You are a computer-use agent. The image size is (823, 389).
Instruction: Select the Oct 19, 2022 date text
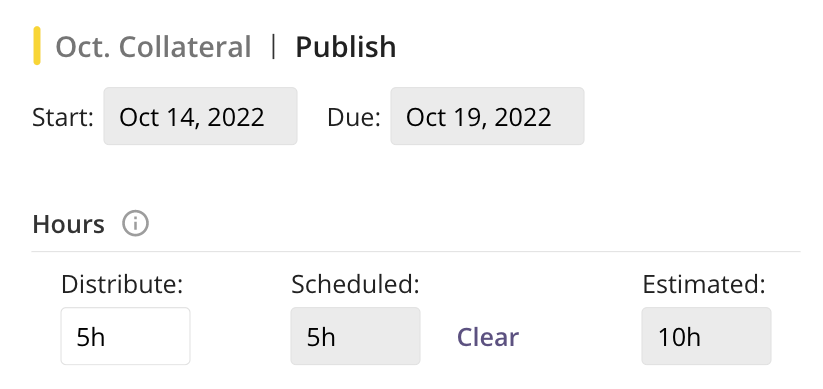(478, 117)
